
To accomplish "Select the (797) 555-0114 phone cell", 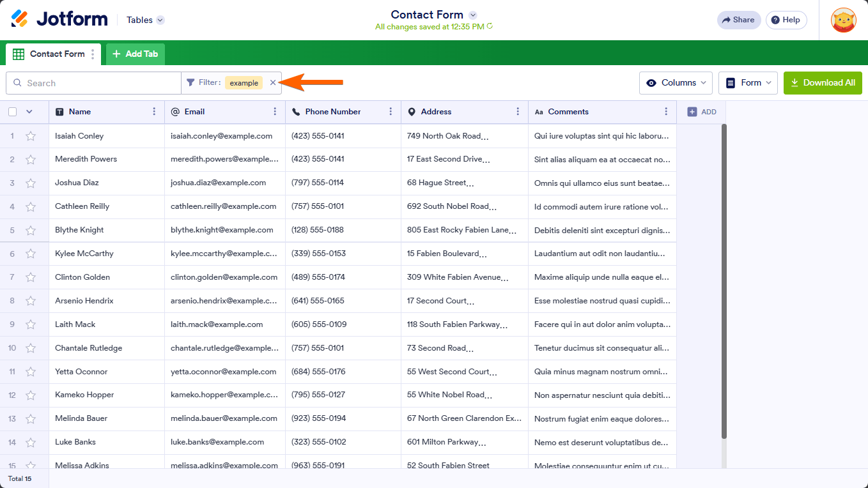I will (343, 183).
